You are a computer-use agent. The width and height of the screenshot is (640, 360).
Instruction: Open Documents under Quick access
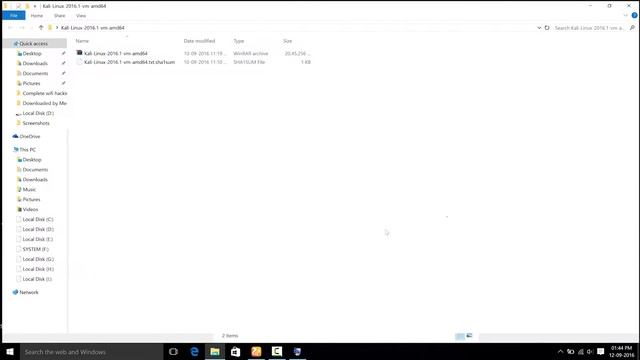35,73
